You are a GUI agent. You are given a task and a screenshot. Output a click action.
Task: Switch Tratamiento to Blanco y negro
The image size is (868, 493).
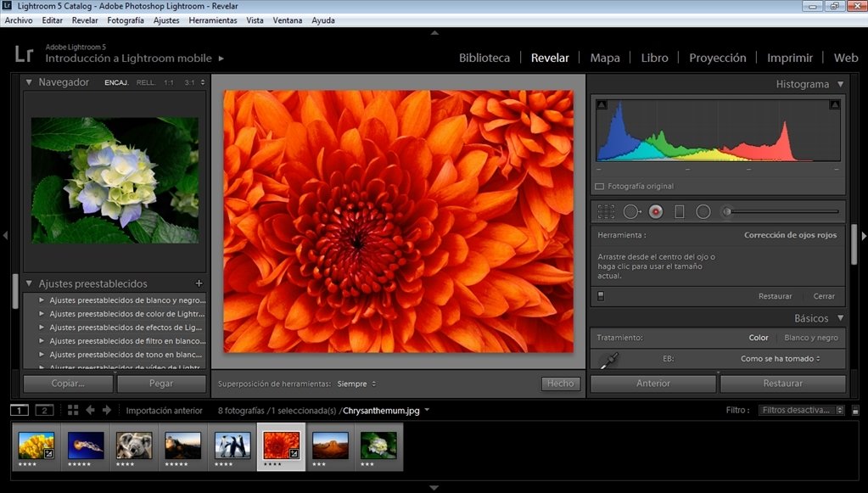coord(810,337)
